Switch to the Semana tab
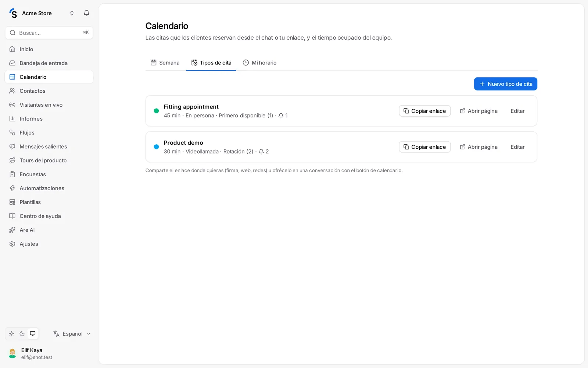This screenshot has height=368, width=588. 165,63
